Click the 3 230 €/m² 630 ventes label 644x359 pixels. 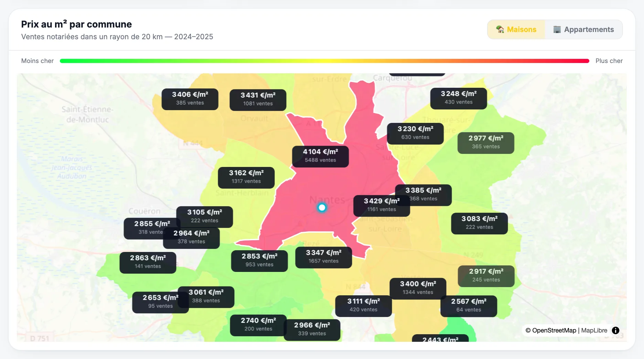point(415,134)
